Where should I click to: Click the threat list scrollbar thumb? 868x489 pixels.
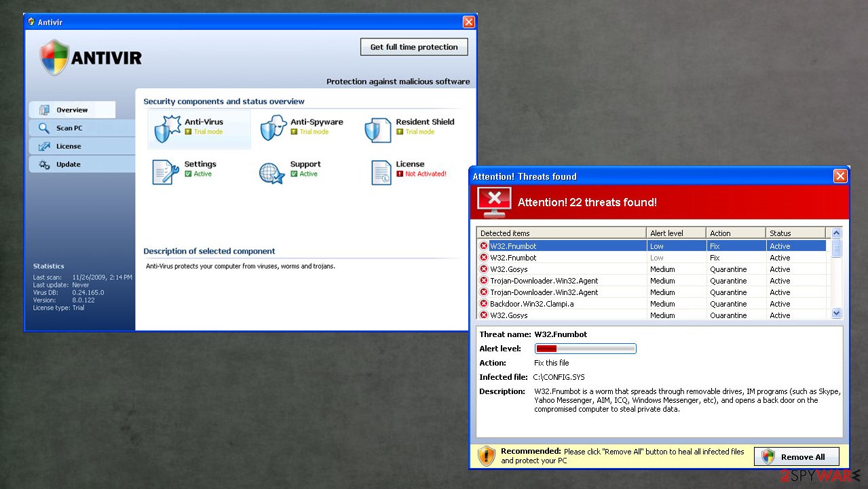[837, 247]
